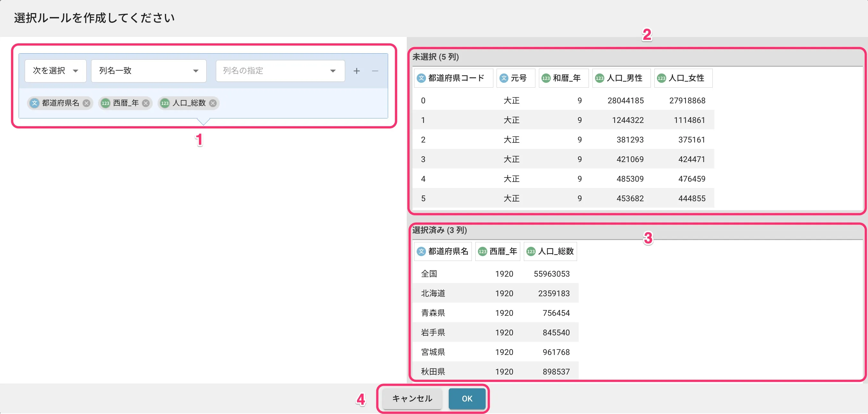This screenshot has height=414, width=868.
Task: Remove the 都道府県名 chip with its x icon
Action: click(87, 103)
